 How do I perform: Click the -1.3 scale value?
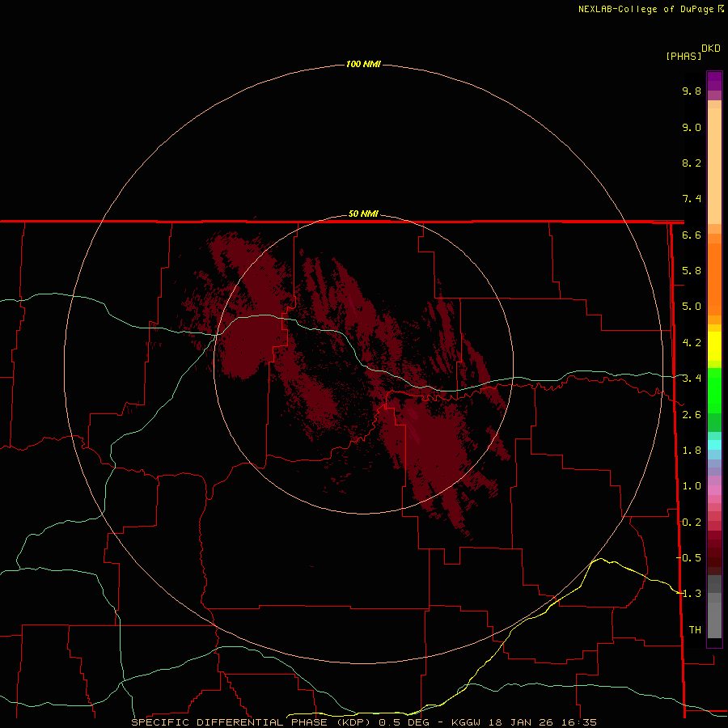tap(689, 594)
